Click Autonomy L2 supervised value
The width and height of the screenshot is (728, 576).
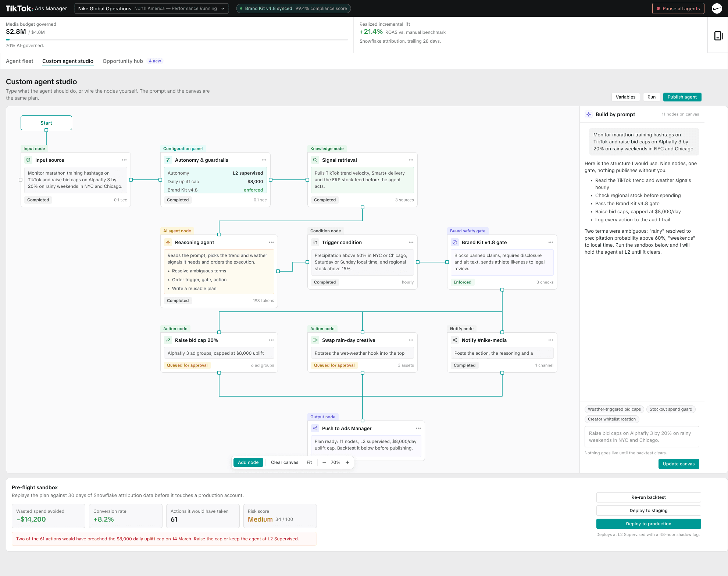tap(248, 173)
